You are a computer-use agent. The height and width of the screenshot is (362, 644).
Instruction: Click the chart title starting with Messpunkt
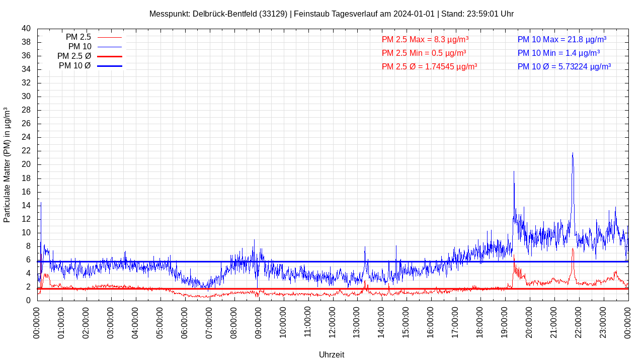(x=331, y=14)
